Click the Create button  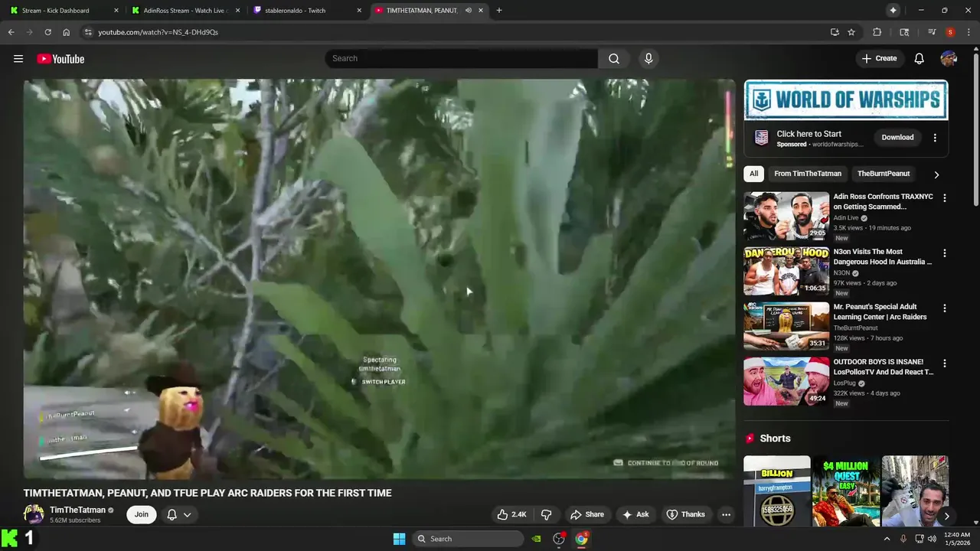point(879,59)
